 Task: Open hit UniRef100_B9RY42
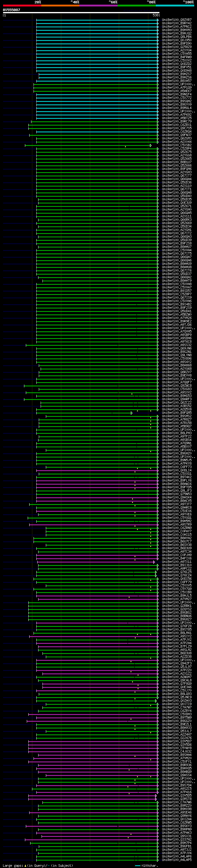177,23
